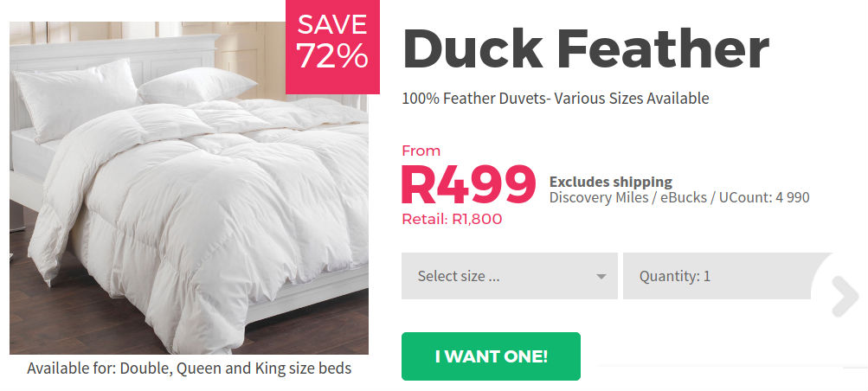This screenshot has width=868, height=391.
Task: Open the "Select size ..." combo box
Action: [509, 277]
